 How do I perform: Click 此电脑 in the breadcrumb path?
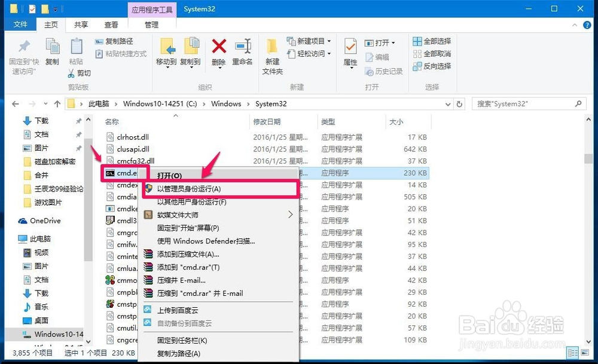tap(99, 103)
